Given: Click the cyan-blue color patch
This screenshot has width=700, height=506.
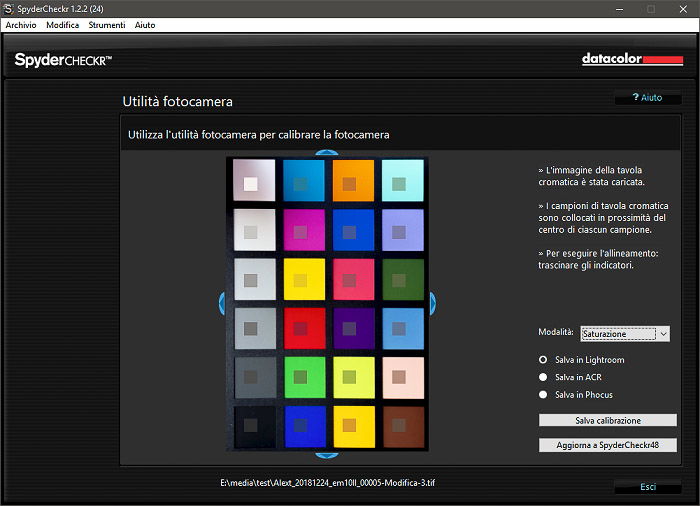Looking at the screenshot, I should tap(304, 180).
